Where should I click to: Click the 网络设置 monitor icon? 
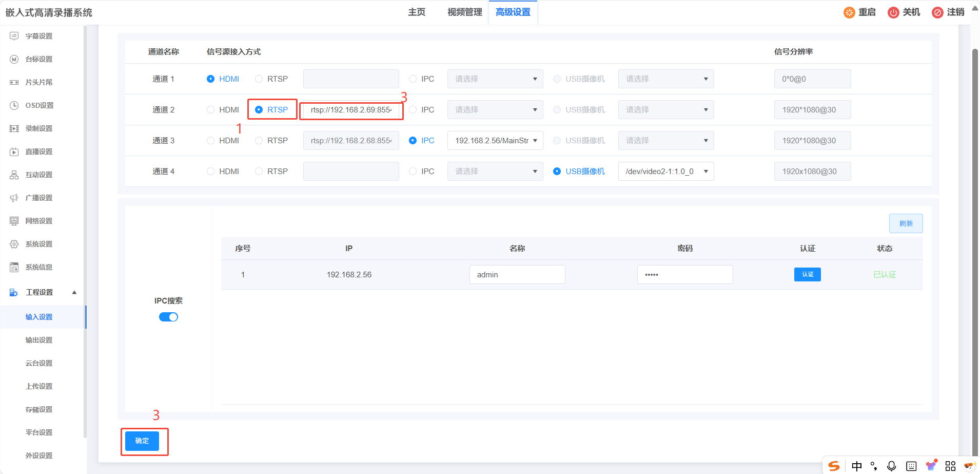point(14,221)
